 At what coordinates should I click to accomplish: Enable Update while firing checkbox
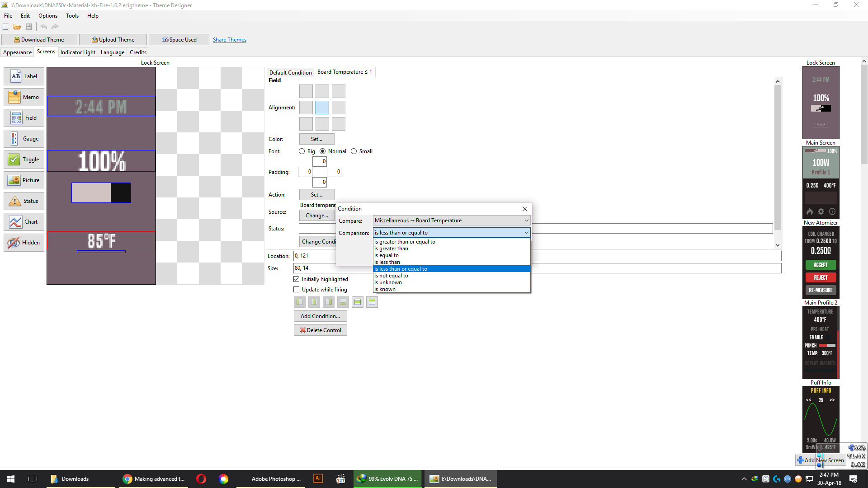[x=297, y=290]
